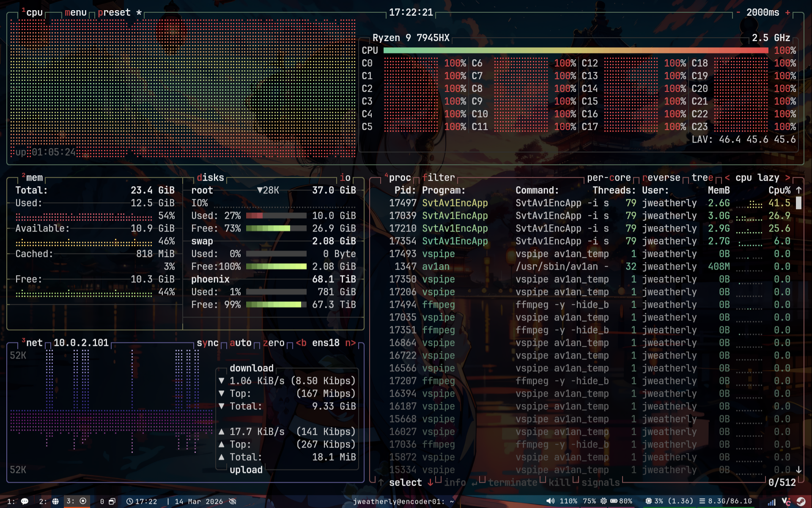Click the idle inhibitor eye icon
This screenshot has width=812, height=508.
pos(233,501)
